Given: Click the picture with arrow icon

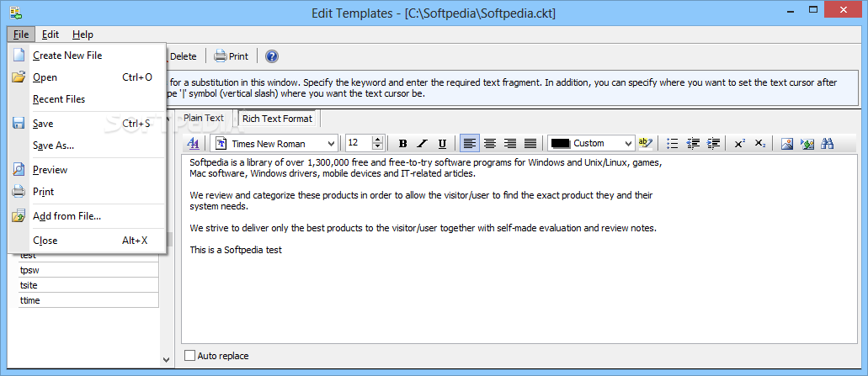Looking at the screenshot, I should pos(807,144).
